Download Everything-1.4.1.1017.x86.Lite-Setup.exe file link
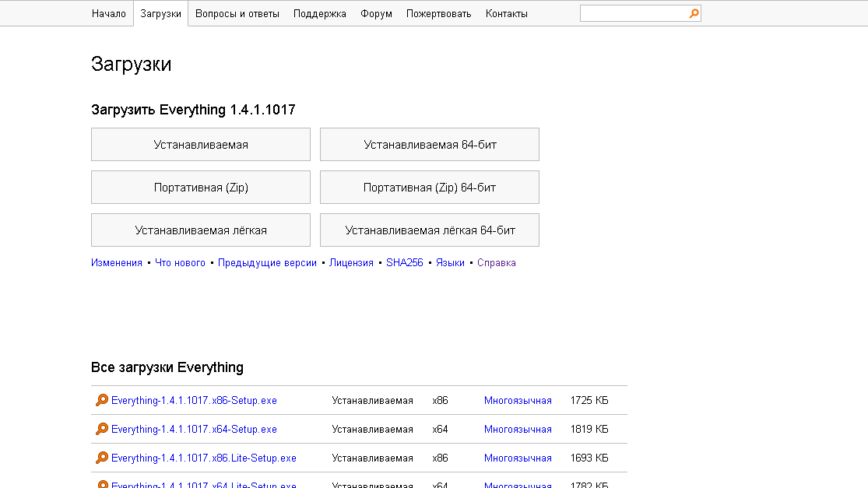Viewport: 868px width, 488px height. point(204,458)
